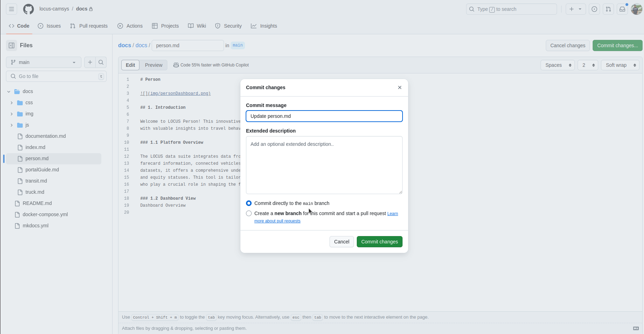Open the GitHub homepage logo
Image resolution: width=644 pixels, height=334 pixels.
tap(29, 9)
